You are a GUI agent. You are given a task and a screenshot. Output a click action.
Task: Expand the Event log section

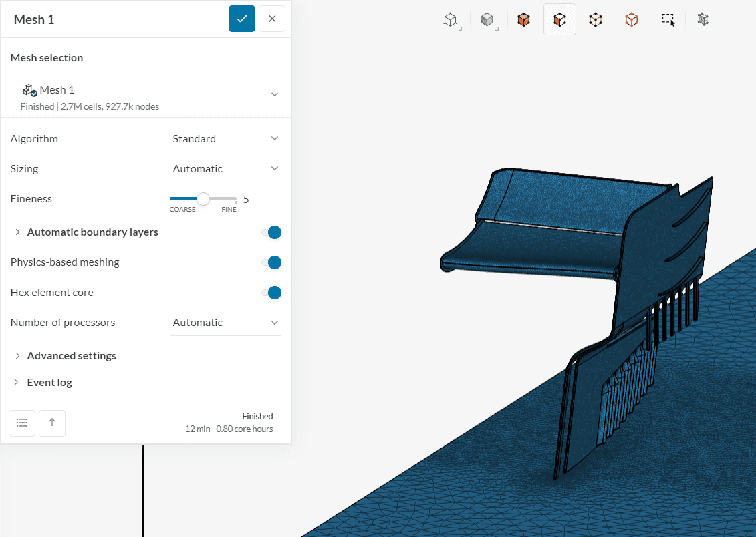(x=49, y=383)
